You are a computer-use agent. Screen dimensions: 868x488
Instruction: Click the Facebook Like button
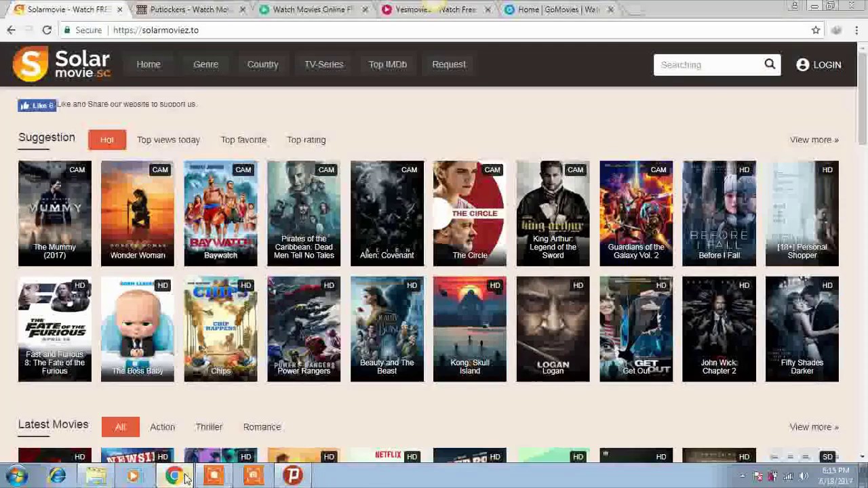37,105
